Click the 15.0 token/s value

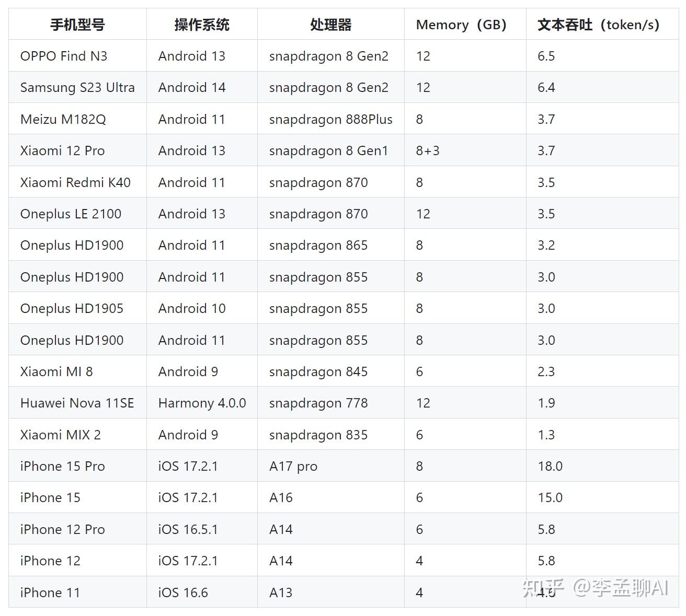tap(550, 497)
